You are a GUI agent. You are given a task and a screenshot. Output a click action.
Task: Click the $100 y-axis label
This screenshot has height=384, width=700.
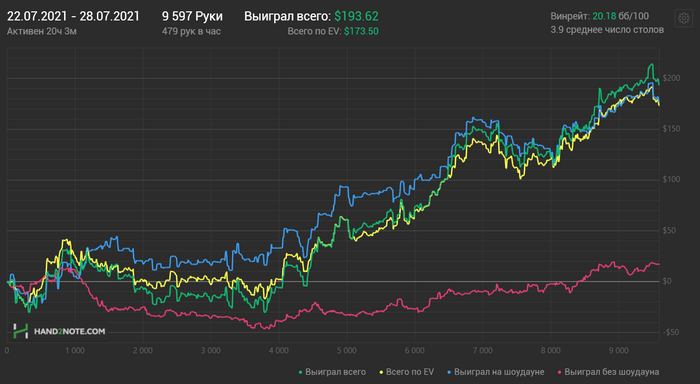tap(671, 179)
